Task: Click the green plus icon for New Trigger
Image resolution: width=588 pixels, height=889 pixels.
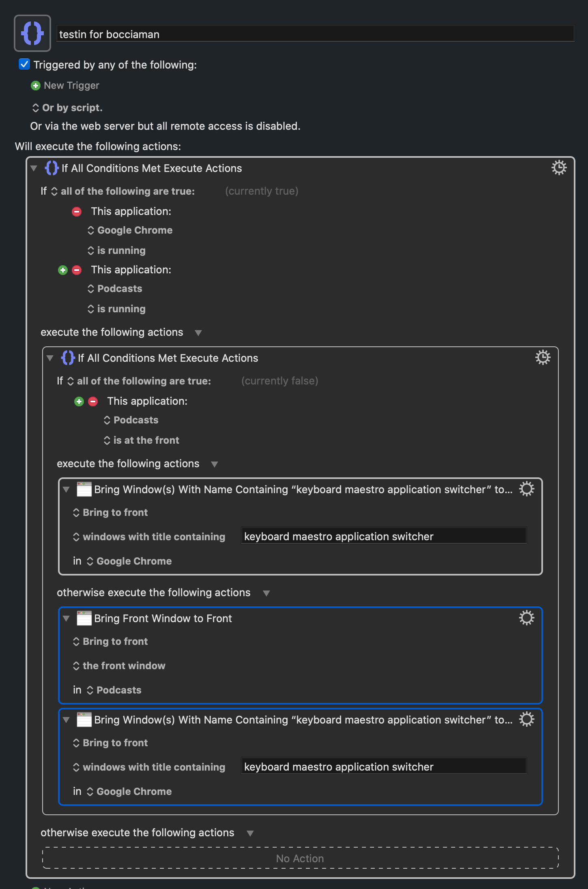Action: pyautogui.click(x=36, y=86)
